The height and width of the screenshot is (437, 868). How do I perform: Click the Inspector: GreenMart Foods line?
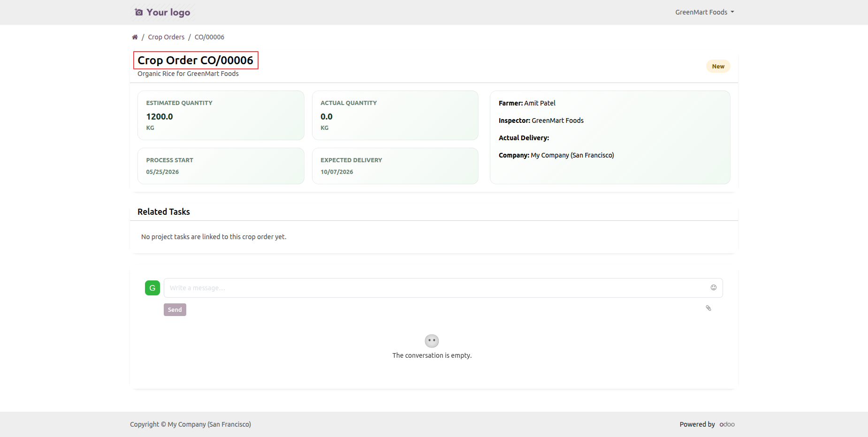[x=541, y=121]
